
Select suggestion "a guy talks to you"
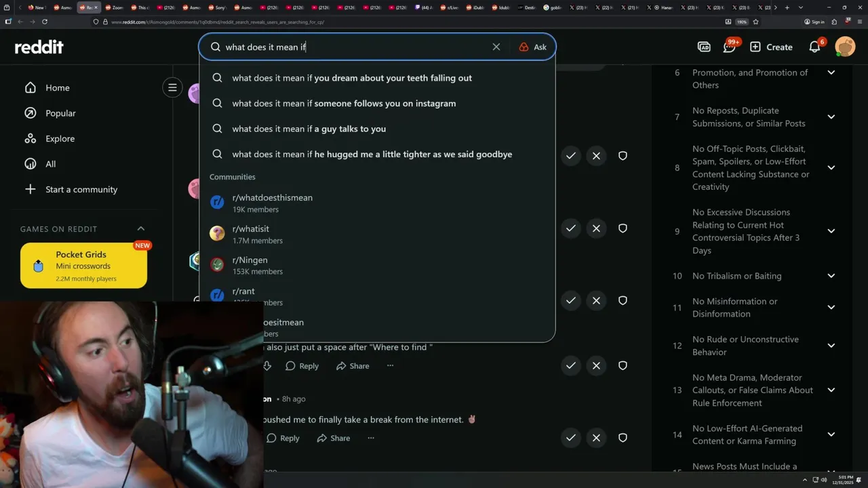click(377, 129)
